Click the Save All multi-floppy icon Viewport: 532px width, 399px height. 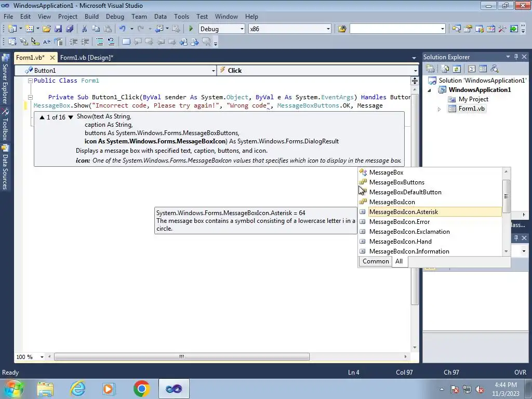[70, 29]
